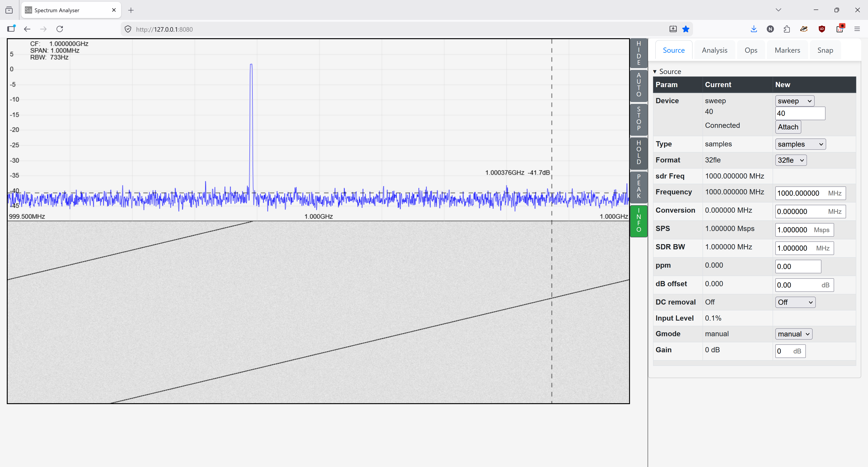Click the Attach button
The image size is (868, 467).
pyautogui.click(x=788, y=127)
